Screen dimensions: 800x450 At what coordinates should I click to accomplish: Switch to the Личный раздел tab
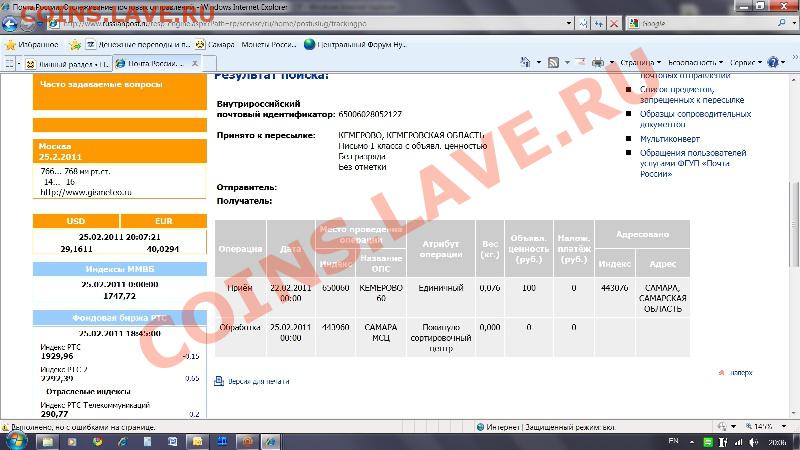68,64
